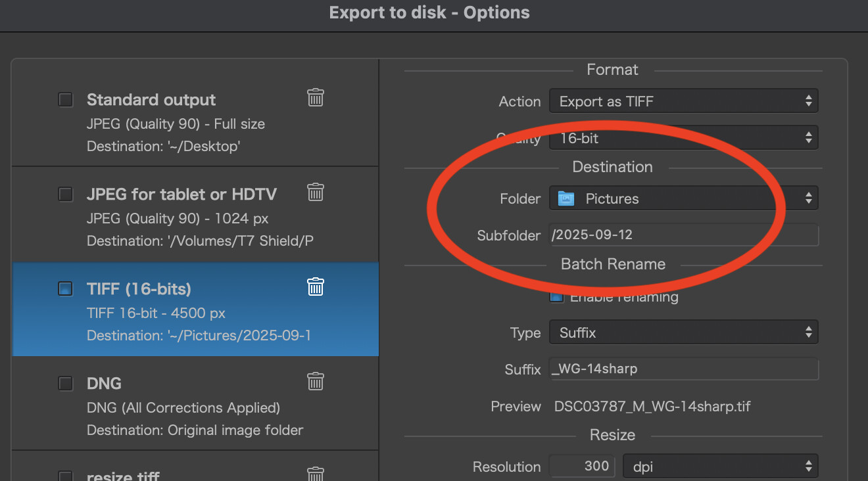Click trash icon for TIFF (16-bits) preset
Viewport: 868px width, 481px height.
316,286
